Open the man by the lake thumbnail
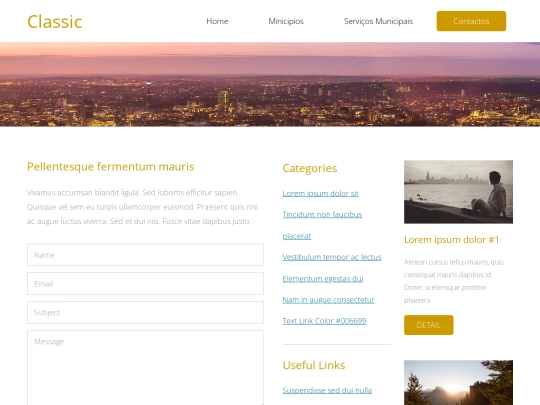The image size is (540, 405). tap(458, 192)
